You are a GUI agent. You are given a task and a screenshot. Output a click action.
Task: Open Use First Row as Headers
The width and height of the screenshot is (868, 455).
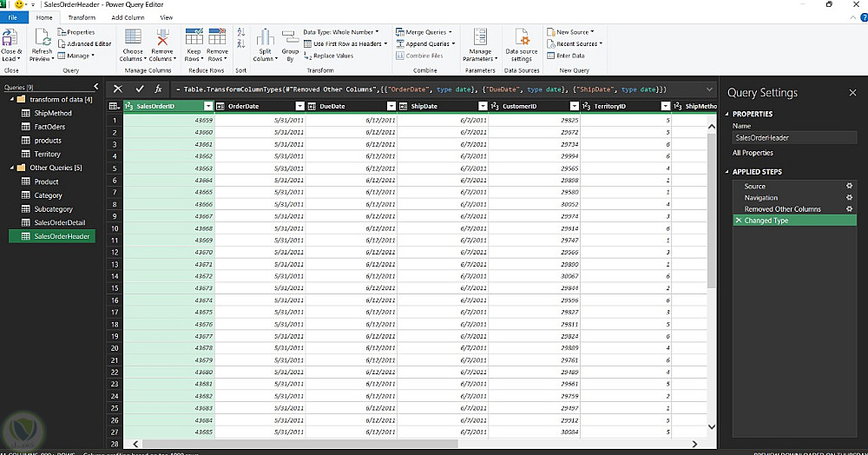pos(345,43)
